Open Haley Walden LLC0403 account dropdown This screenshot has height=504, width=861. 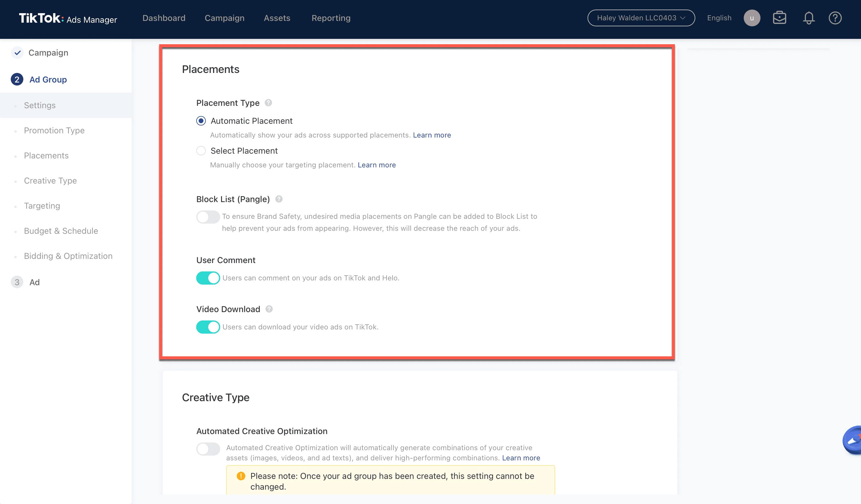tap(641, 18)
